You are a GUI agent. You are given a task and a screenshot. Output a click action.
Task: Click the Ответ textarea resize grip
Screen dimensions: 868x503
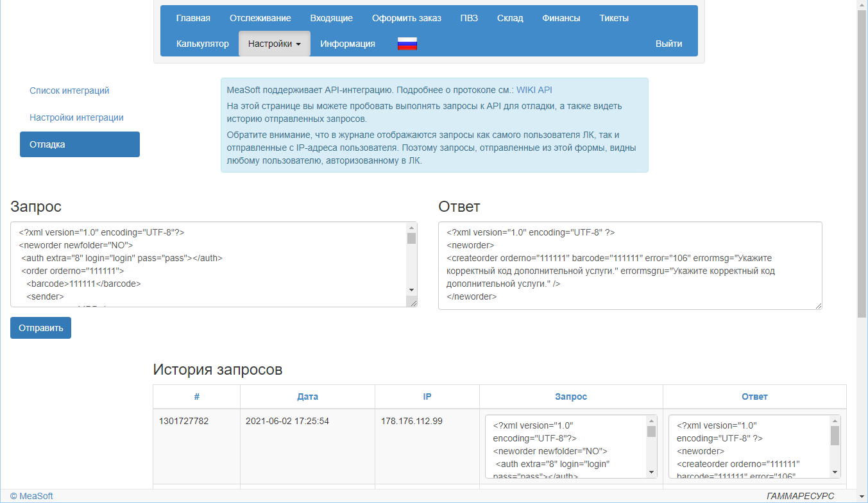click(818, 305)
